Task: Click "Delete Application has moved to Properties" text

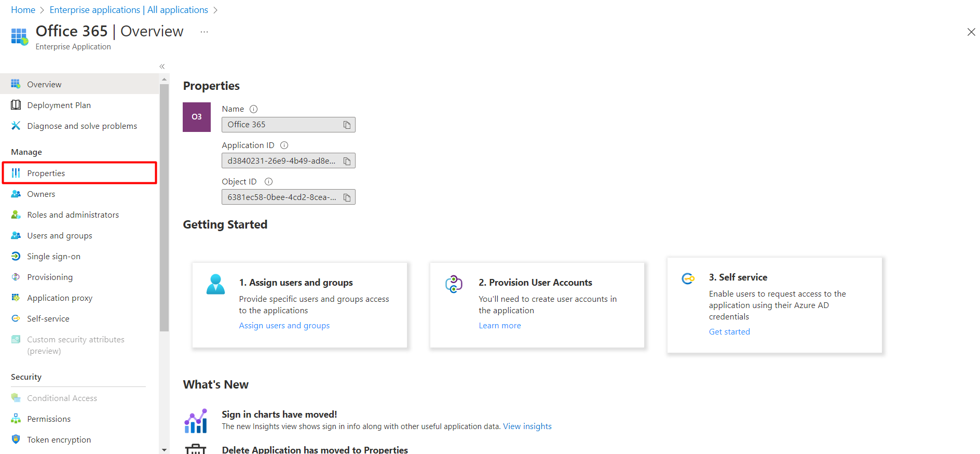Action: click(315, 450)
